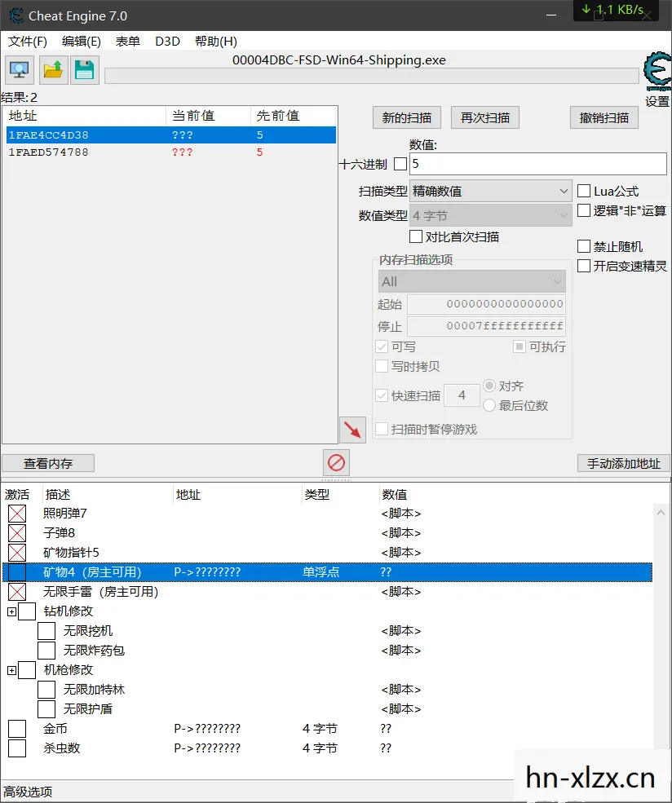
Task: Click the 金币 row pointer address
Action: click(207, 729)
